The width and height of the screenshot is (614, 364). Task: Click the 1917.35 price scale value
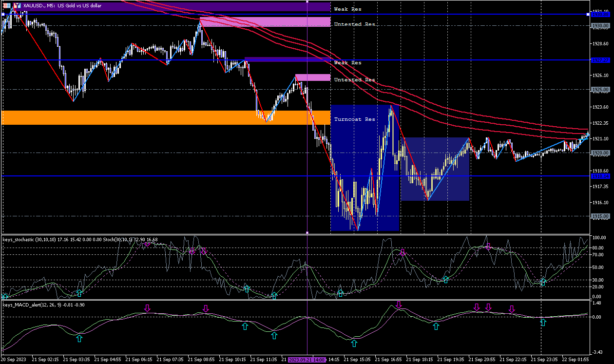click(x=601, y=187)
